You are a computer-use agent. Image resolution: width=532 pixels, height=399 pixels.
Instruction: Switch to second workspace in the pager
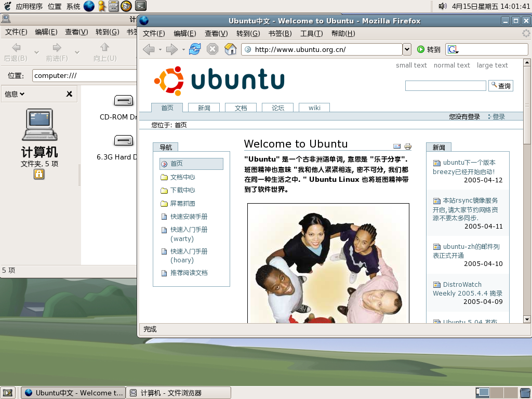[x=496, y=393]
